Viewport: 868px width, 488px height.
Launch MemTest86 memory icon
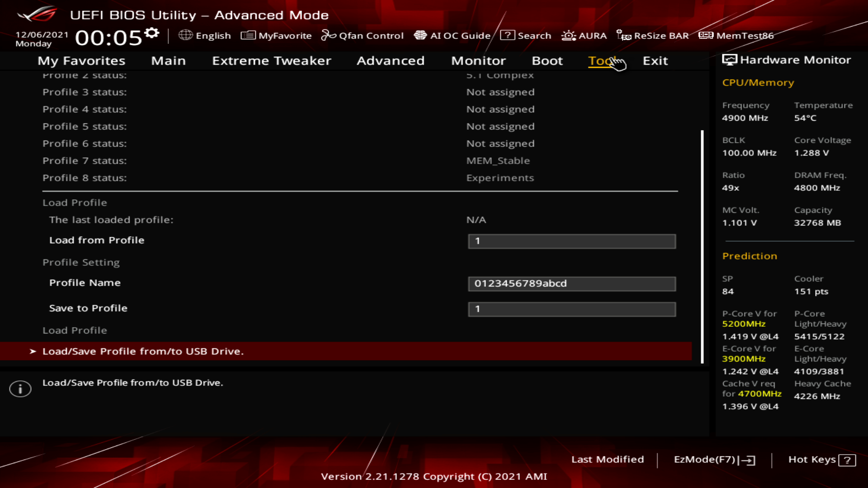tap(706, 35)
